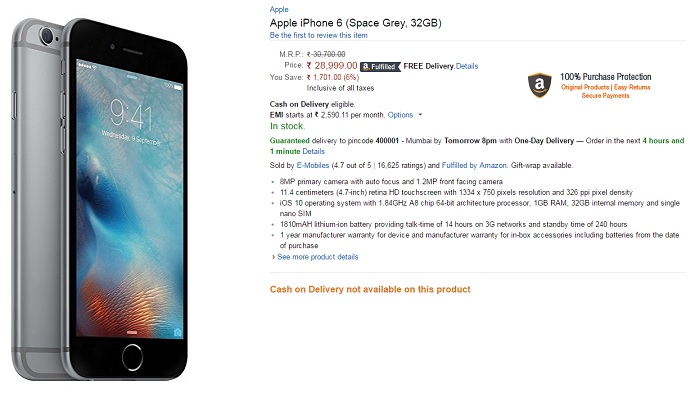Click 100% Purchase Protection text

point(605,77)
